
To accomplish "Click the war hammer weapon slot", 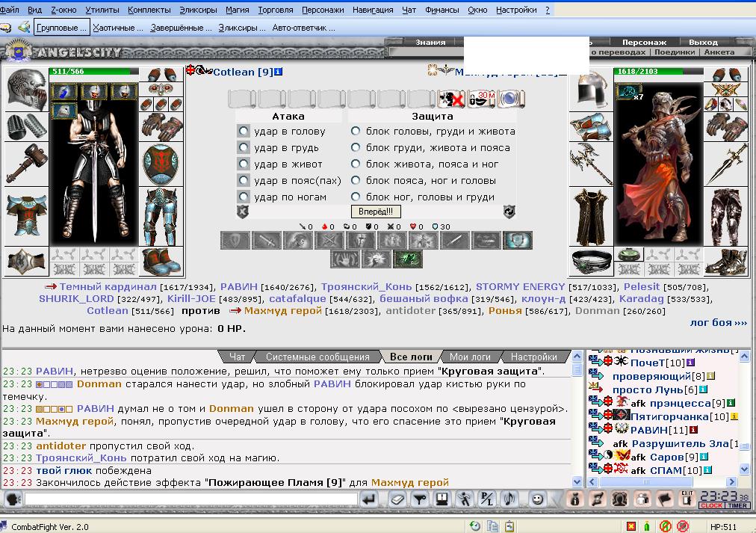I will pos(26,164).
